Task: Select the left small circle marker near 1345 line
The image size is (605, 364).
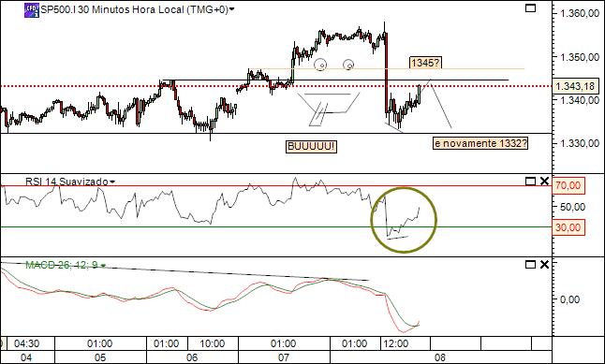Action: (x=320, y=65)
